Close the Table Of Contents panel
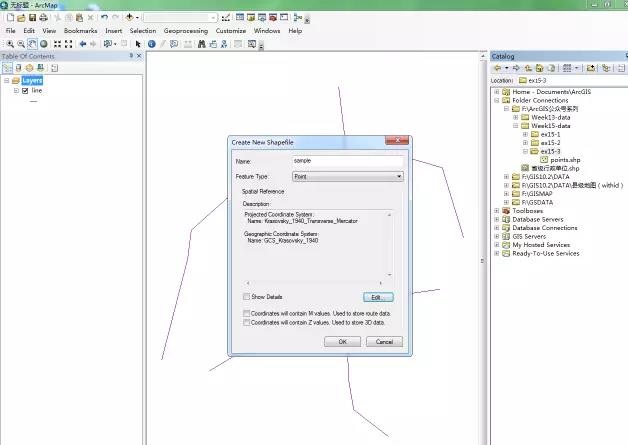Screen dimensions: 628x445 139,56
